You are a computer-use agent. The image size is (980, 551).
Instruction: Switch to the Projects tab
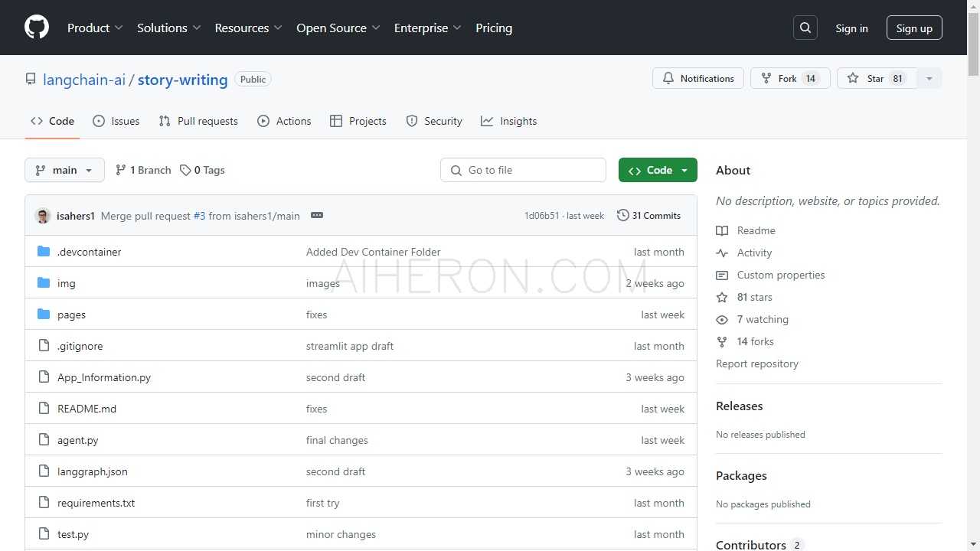(x=358, y=121)
